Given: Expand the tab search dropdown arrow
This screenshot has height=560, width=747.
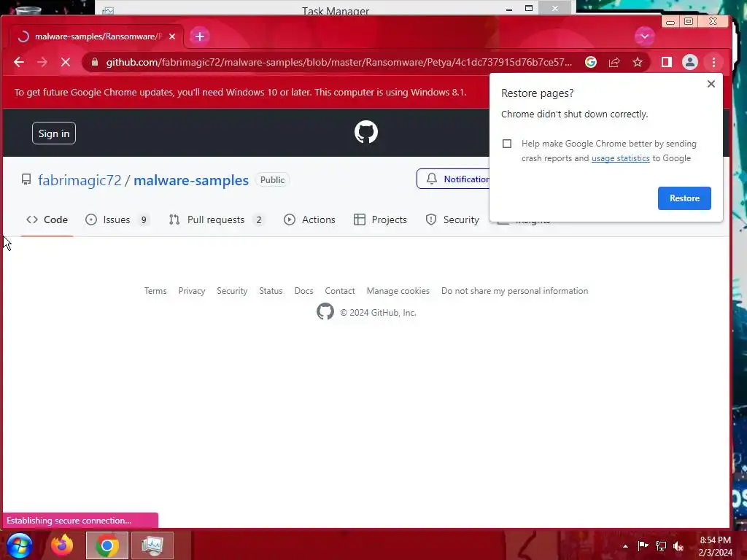Looking at the screenshot, I should 645,36.
